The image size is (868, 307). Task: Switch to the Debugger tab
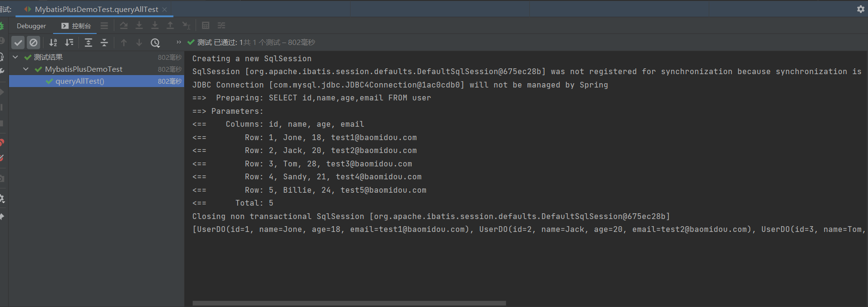[31, 26]
